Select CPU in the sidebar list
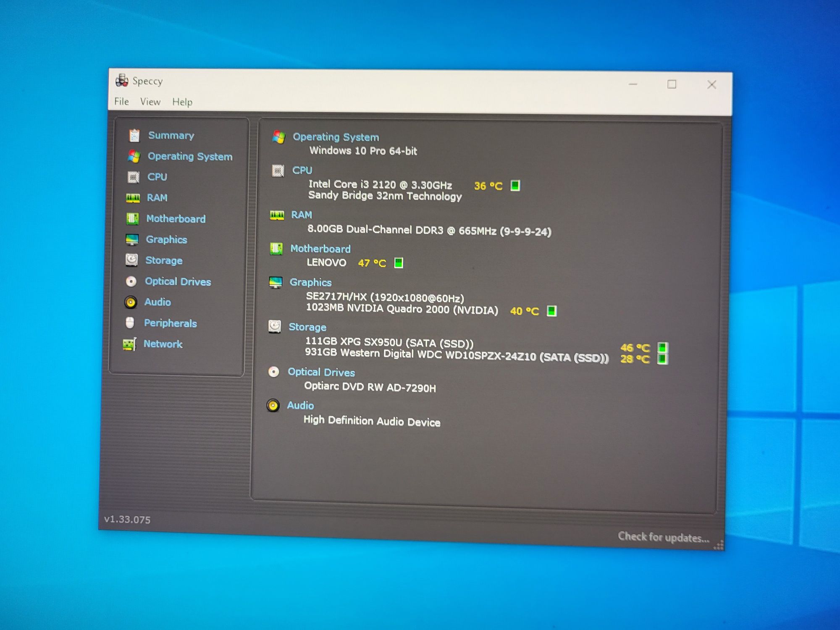 pyautogui.click(x=157, y=177)
